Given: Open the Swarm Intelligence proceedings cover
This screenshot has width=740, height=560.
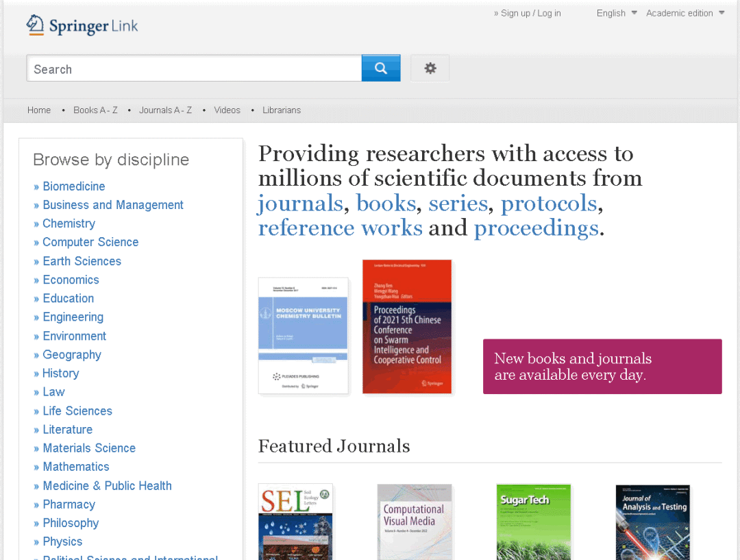Looking at the screenshot, I should click(x=407, y=327).
